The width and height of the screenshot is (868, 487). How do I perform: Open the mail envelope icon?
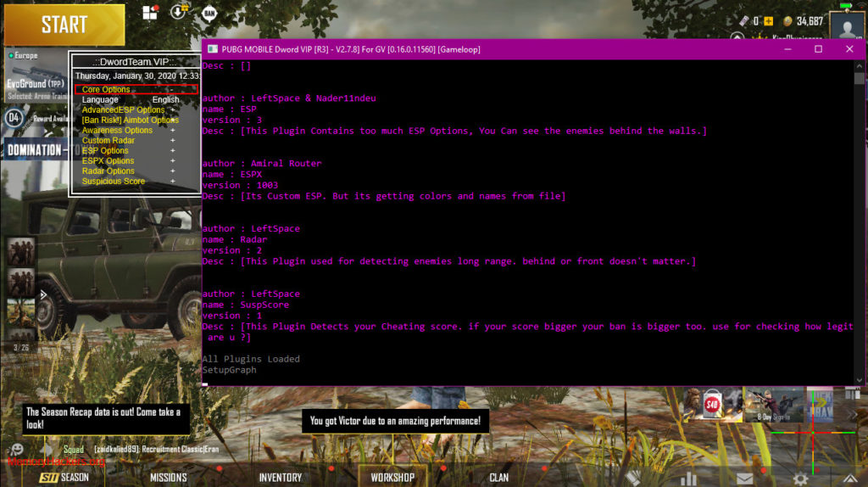[x=744, y=479]
